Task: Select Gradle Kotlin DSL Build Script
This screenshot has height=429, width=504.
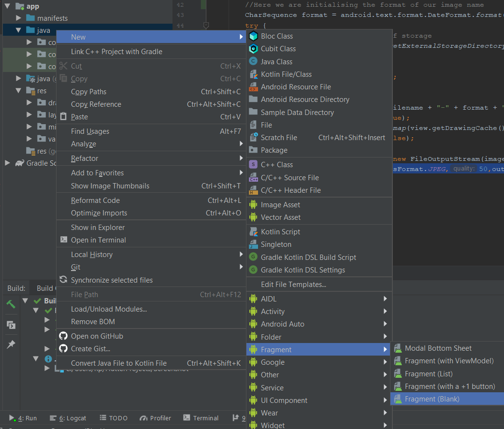Action: coord(308,257)
